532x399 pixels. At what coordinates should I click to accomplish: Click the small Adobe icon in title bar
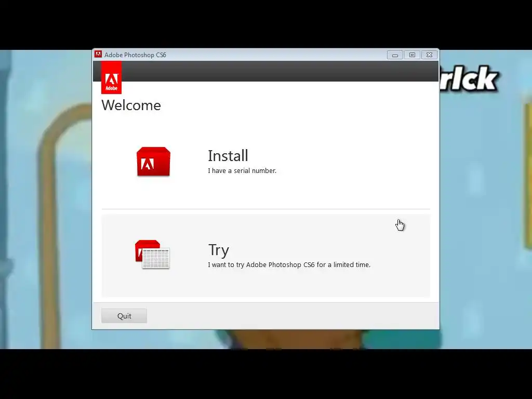pyautogui.click(x=98, y=54)
